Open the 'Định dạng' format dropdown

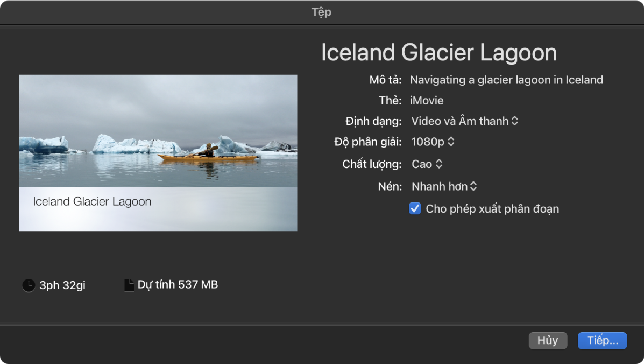pyautogui.click(x=464, y=121)
